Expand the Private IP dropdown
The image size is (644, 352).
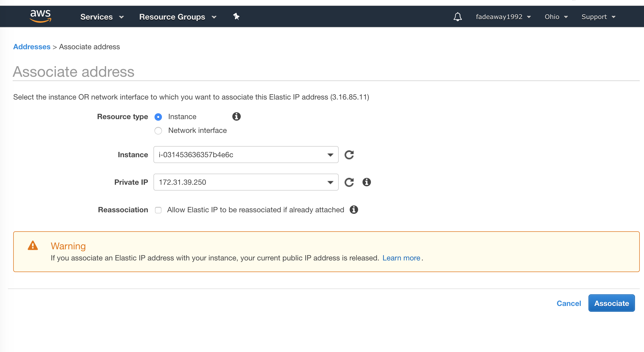point(246,182)
